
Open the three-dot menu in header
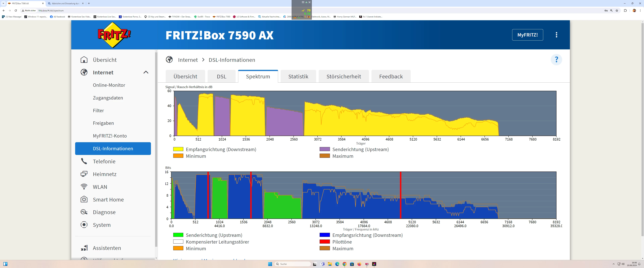pyautogui.click(x=556, y=35)
